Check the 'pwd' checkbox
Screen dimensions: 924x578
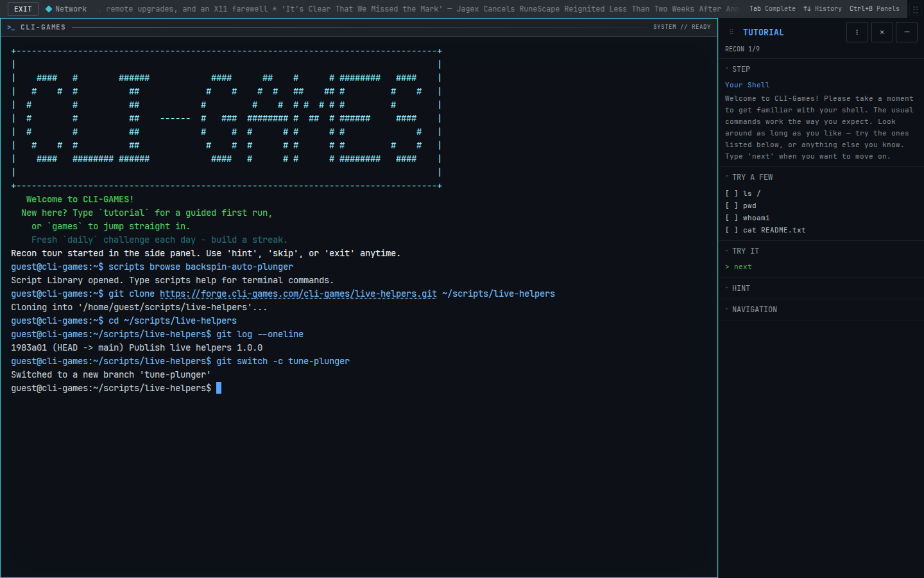[732, 206]
